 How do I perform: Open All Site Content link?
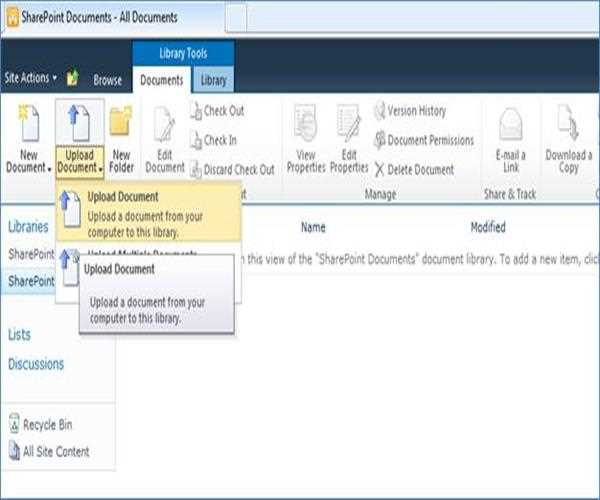tap(54, 451)
